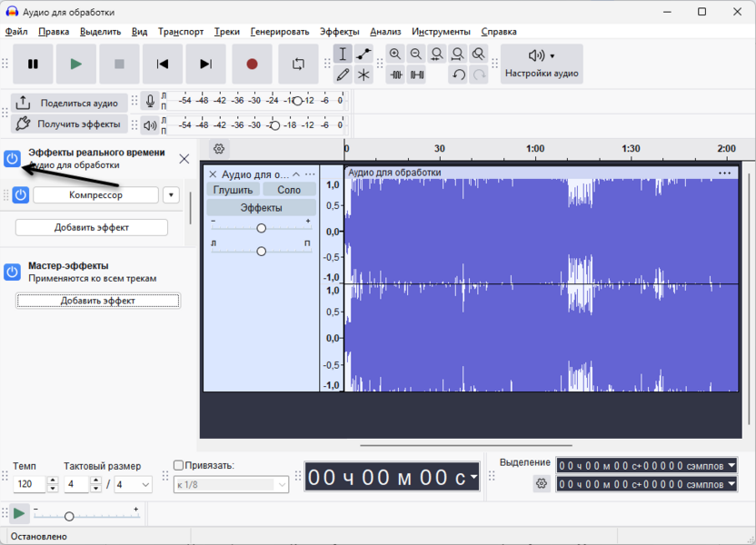Skip to start of the project
Viewport: 756px width, 545px height.
163,64
